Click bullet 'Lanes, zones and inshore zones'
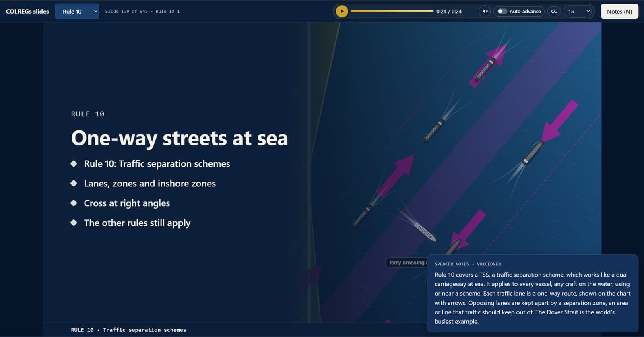This screenshot has width=644, height=337. 150,184
